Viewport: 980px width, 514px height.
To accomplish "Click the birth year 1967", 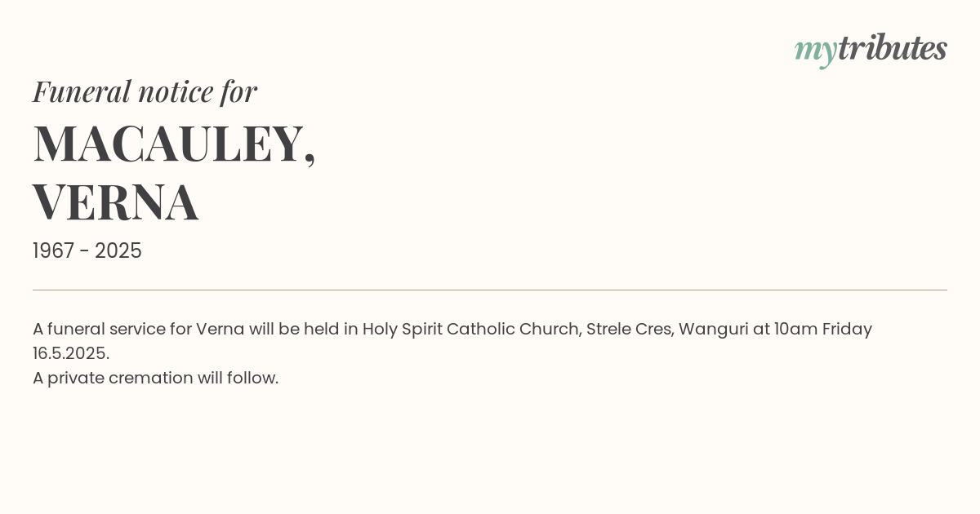I will tap(54, 251).
